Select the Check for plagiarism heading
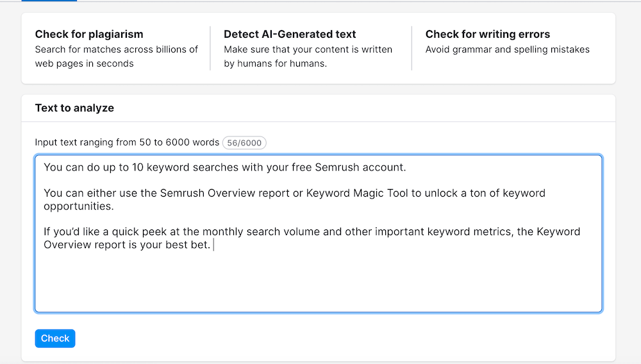 pyautogui.click(x=89, y=34)
